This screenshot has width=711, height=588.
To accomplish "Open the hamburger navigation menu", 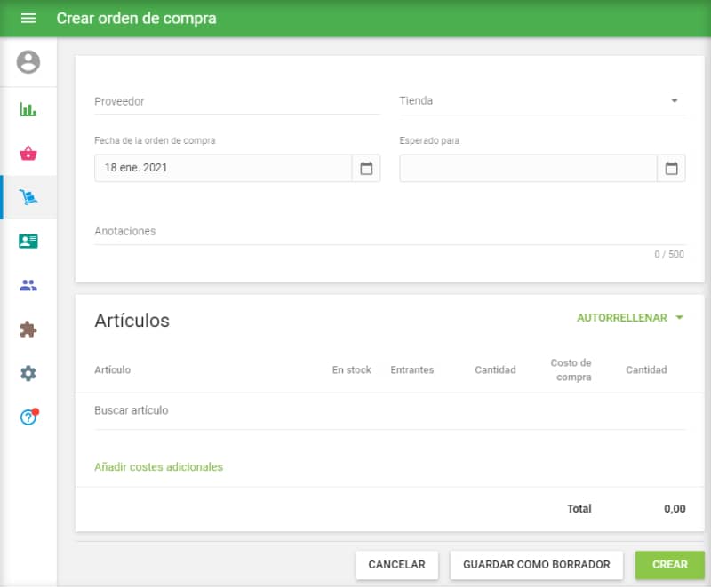I will (28, 18).
